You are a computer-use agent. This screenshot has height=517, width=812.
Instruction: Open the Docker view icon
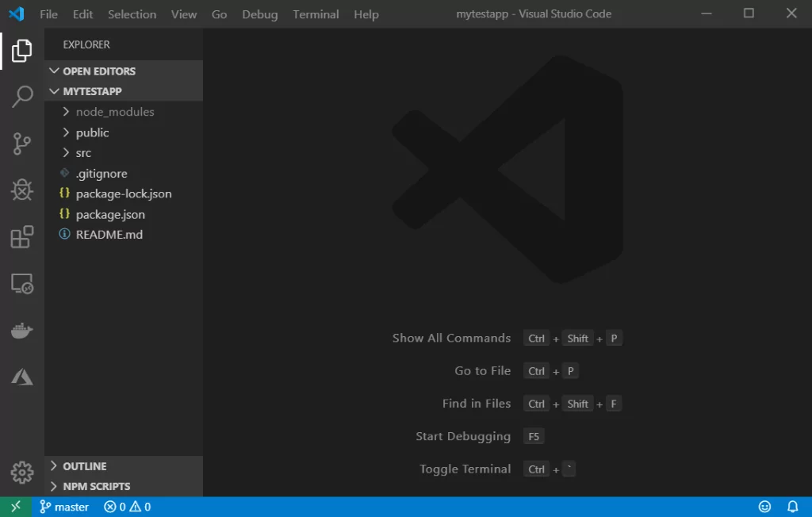tap(21, 330)
